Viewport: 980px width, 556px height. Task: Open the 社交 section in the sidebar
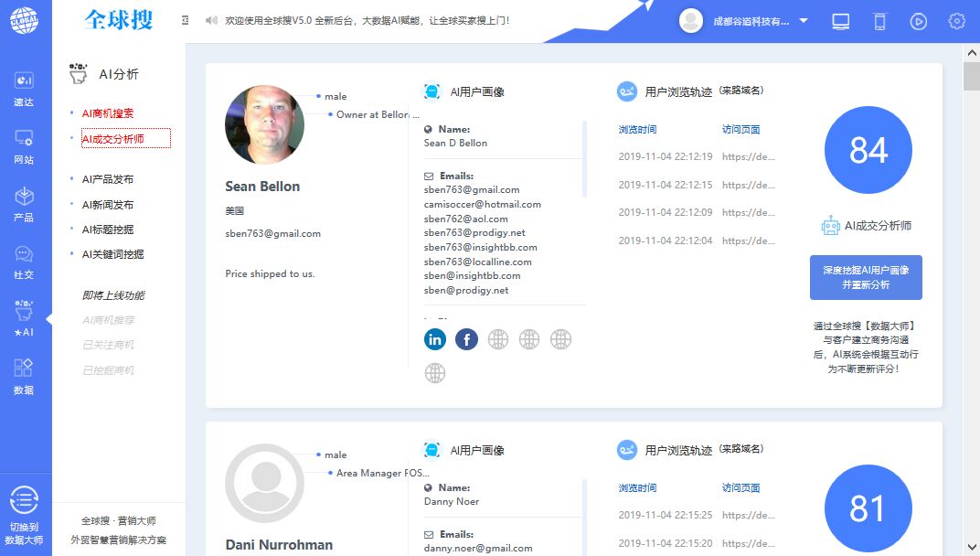click(x=27, y=259)
